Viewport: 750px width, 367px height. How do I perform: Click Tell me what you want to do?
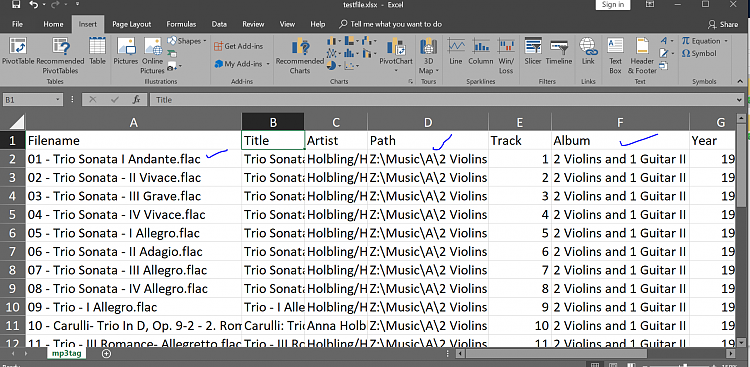391,24
